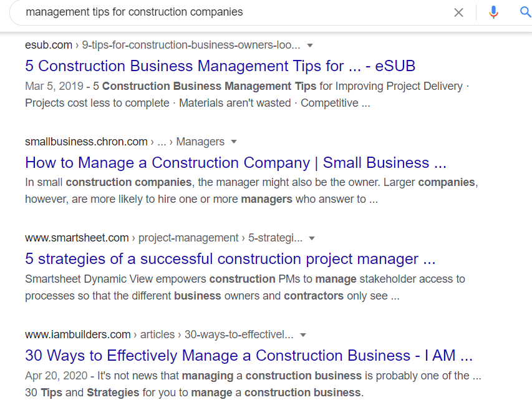Select the "project-management" breadcrumb segment

188,238
